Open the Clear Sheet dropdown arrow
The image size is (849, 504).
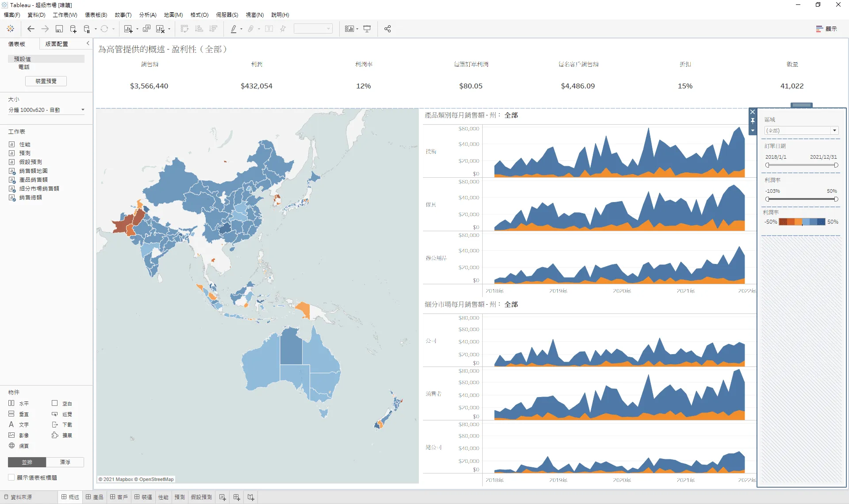click(169, 29)
